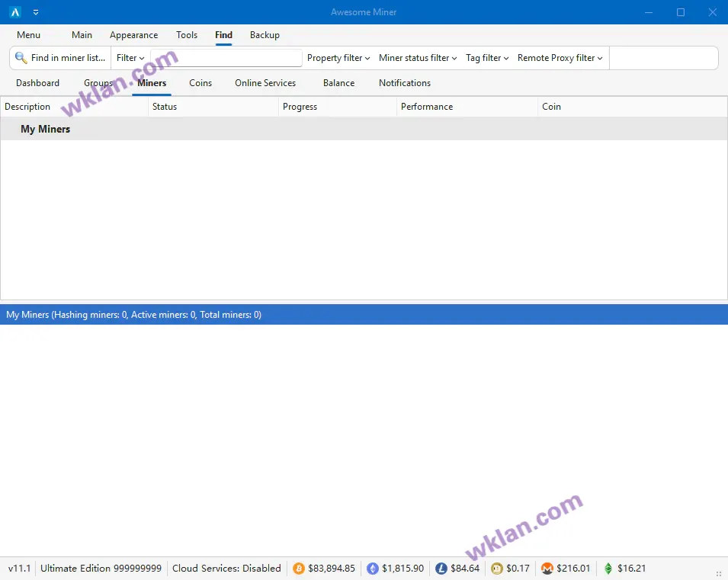This screenshot has width=728, height=580.
Task: Sort by the Progress column header
Action: pyautogui.click(x=338, y=107)
